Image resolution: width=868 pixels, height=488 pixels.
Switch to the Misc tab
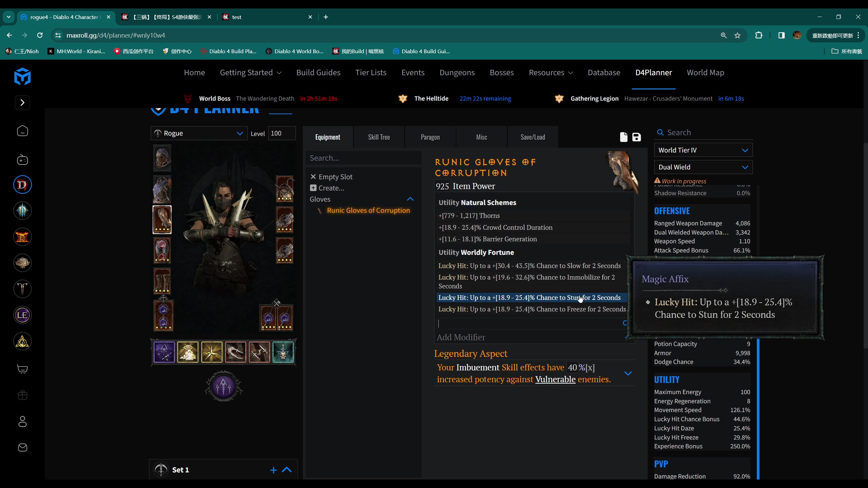tap(481, 137)
